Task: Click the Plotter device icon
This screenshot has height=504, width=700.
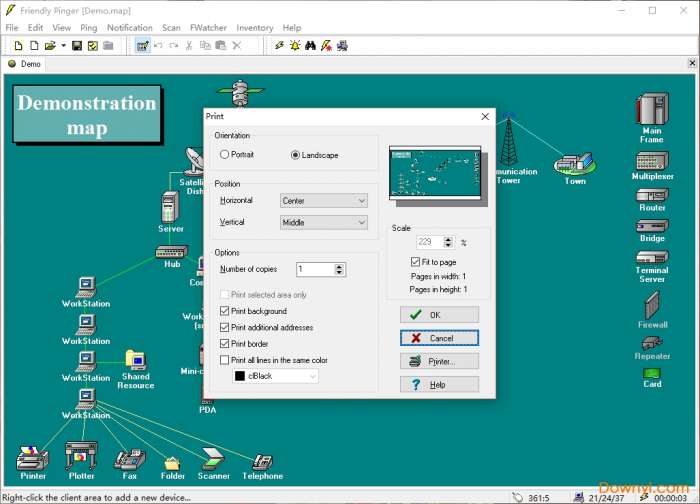Action: 81,457
